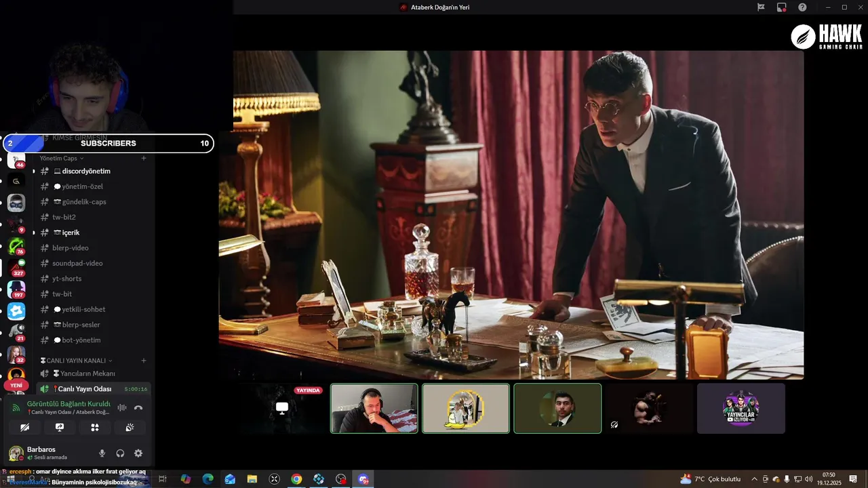Open Chrome from the taskbar
Image resolution: width=868 pixels, height=488 pixels.
pos(296,479)
